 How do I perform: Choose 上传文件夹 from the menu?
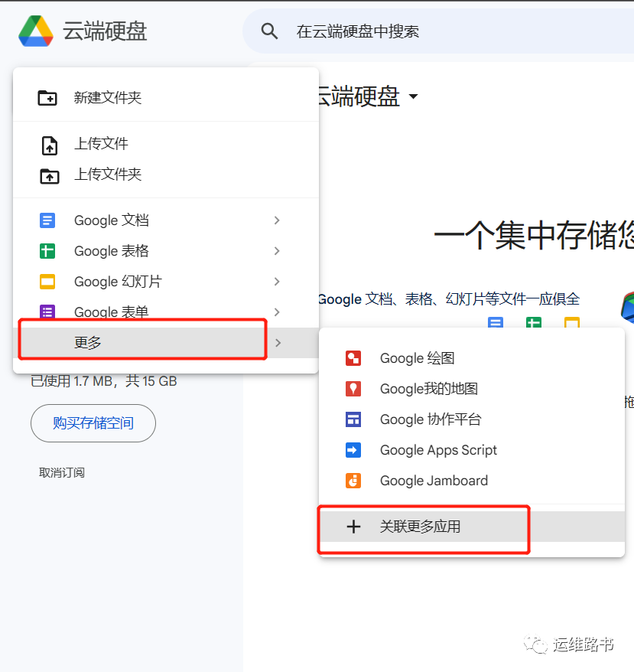tap(166, 175)
